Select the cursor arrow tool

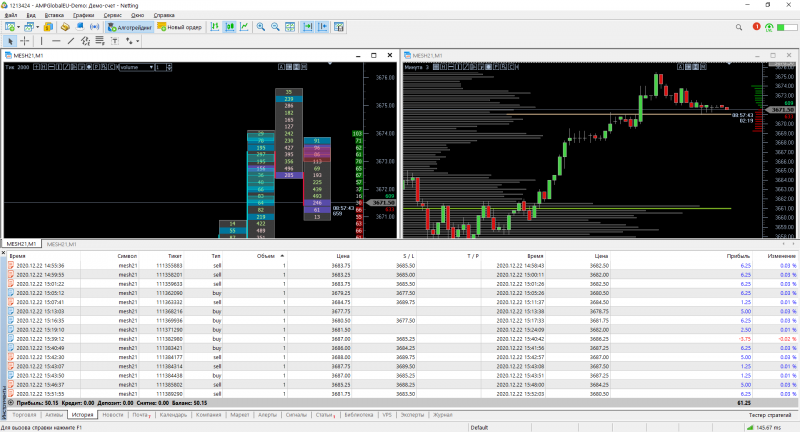[x=10, y=41]
